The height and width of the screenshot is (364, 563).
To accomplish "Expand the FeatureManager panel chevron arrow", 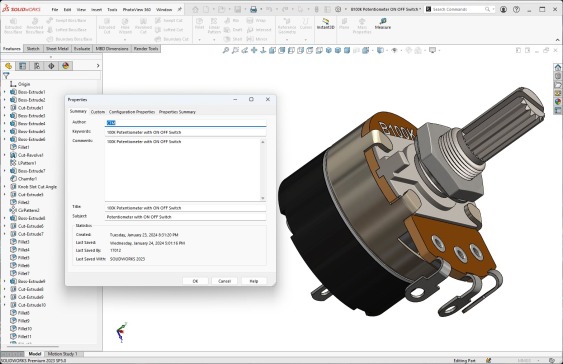I will 98,66.
